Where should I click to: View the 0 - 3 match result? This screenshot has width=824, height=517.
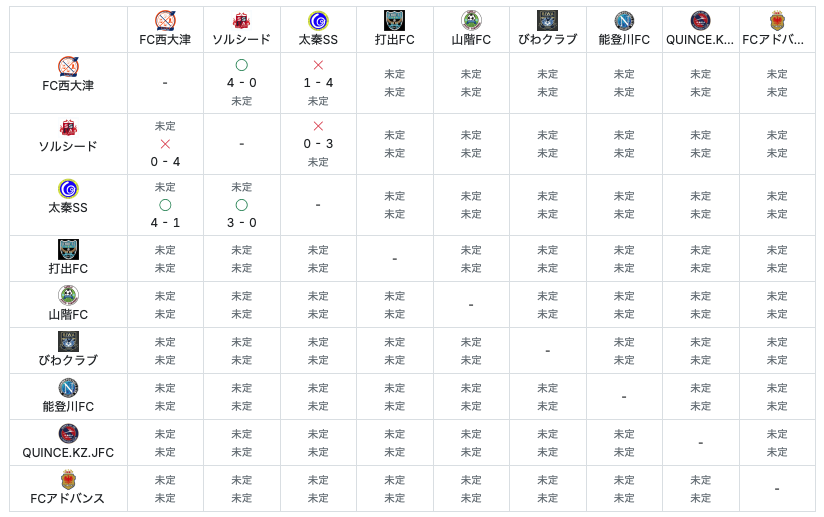(x=318, y=144)
